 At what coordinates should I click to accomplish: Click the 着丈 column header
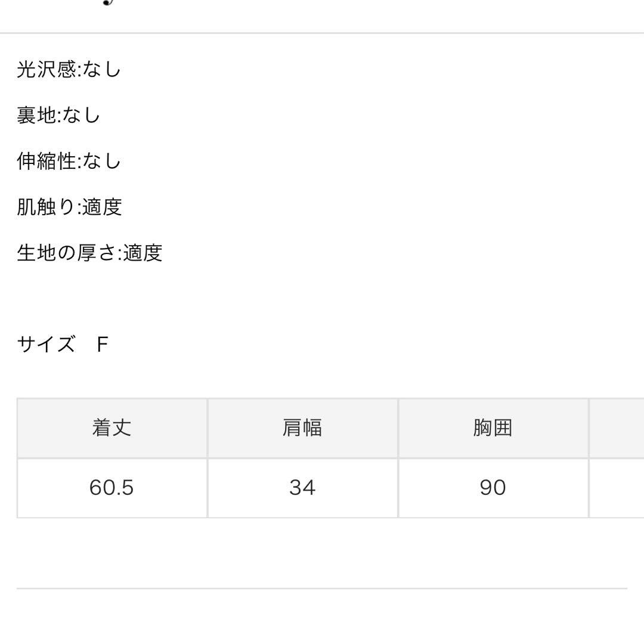pyautogui.click(x=112, y=428)
